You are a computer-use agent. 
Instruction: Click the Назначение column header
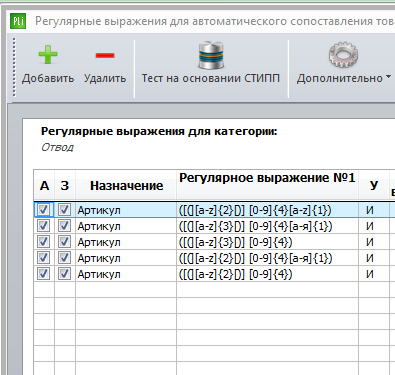pyautogui.click(x=126, y=185)
